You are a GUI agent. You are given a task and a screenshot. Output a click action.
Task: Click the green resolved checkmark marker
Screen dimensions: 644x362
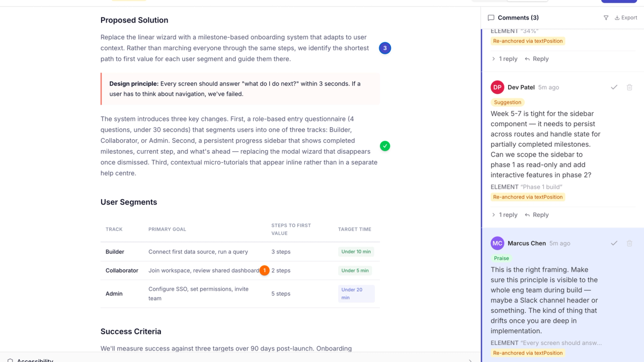coord(385,146)
